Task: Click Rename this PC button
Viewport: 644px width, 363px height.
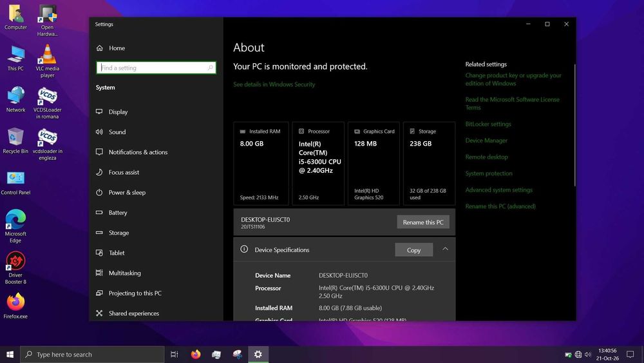Action: click(423, 222)
